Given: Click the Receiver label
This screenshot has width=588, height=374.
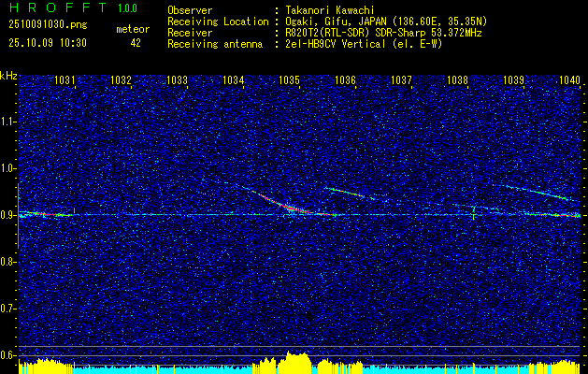Looking at the screenshot, I should click(190, 33).
